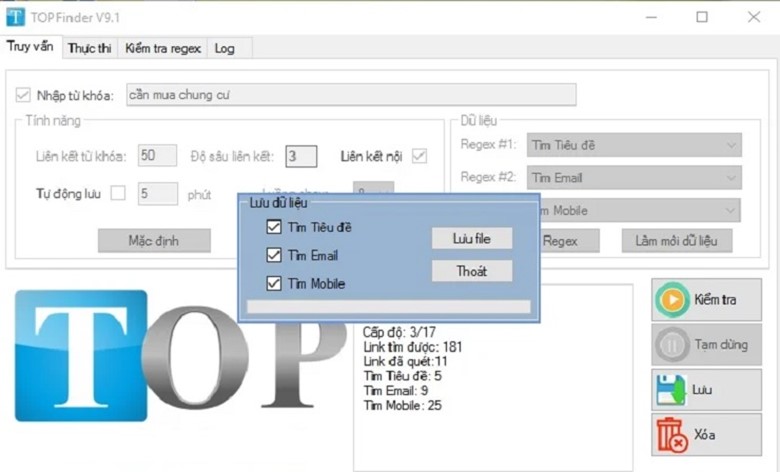Click the keyword field containing cần mua chung cư
780x472 pixels.
(x=351, y=94)
